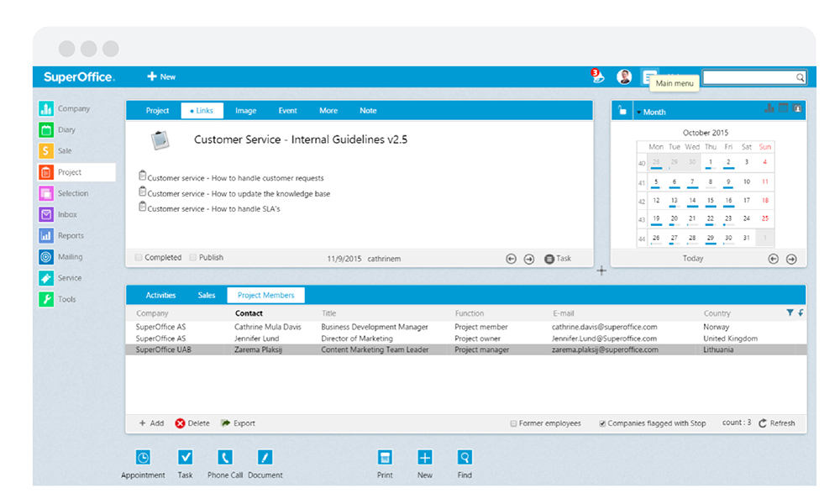Go to the previous project with the left arrow
840x504 pixels.
[511, 260]
